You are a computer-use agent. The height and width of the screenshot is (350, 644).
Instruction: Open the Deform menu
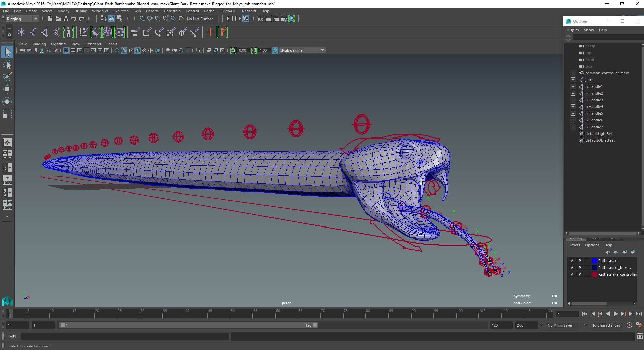click(x=152, y=11)
